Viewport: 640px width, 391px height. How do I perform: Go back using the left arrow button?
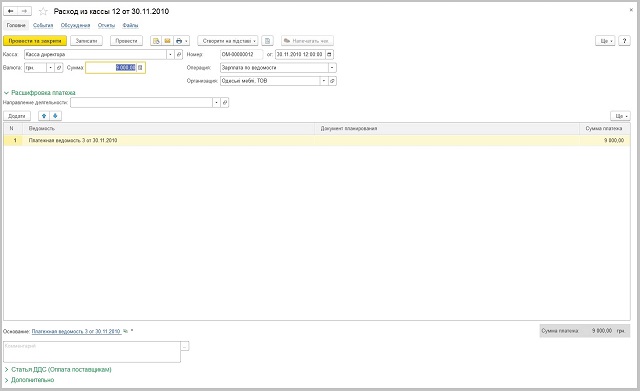(x=11, y=11)
